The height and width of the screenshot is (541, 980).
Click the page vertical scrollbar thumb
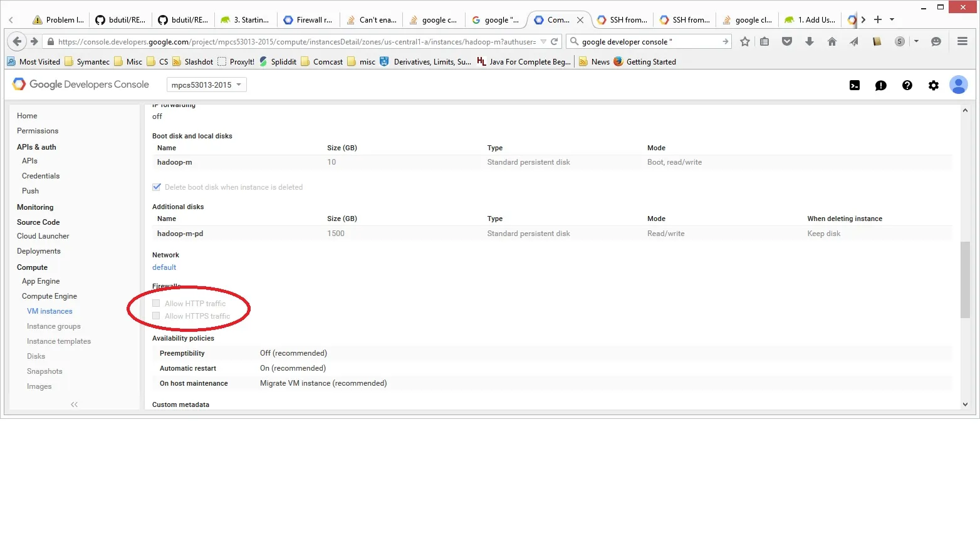(965, 279)
